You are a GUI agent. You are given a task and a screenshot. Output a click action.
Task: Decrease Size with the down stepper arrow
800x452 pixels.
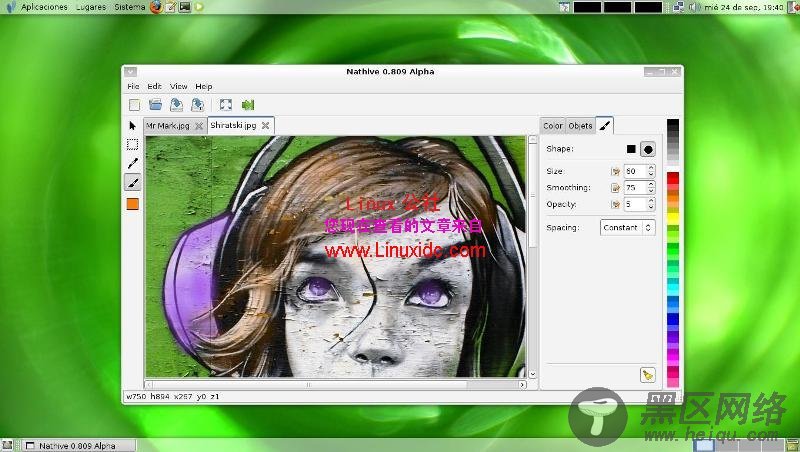click(x=651, y=174)
